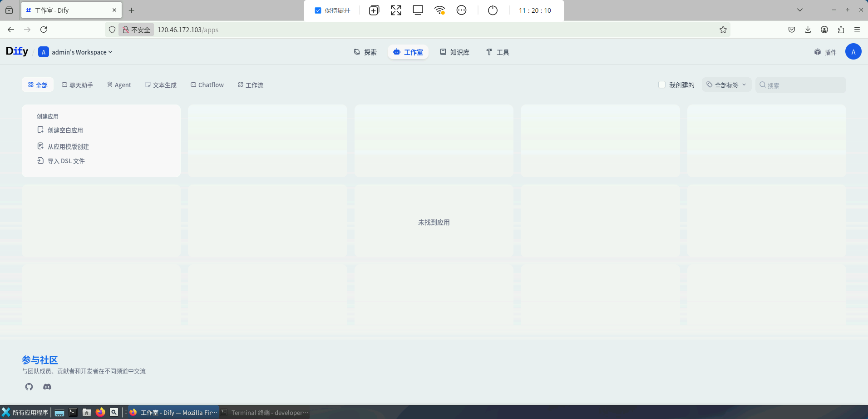Open the 插件 (Plugins) page
868x419 pixels.
(825, 52)
